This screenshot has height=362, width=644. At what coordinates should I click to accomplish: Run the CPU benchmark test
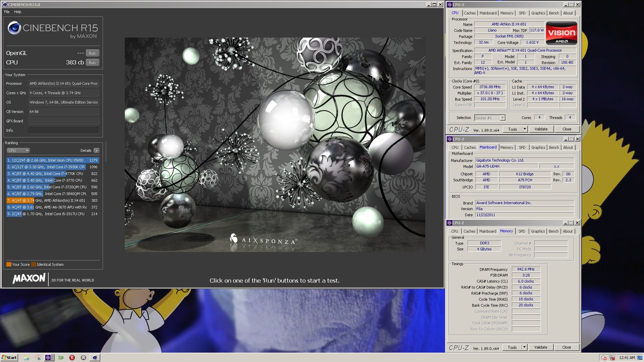(92, 63)
